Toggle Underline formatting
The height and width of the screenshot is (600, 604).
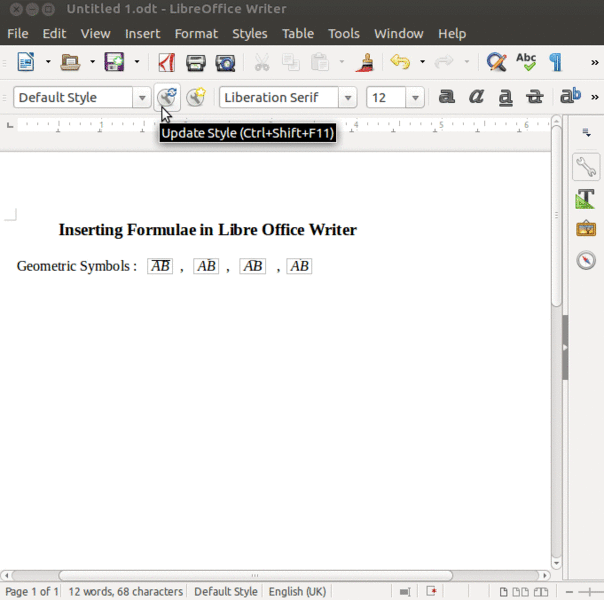pyautogui.click(x=505, y=97)
